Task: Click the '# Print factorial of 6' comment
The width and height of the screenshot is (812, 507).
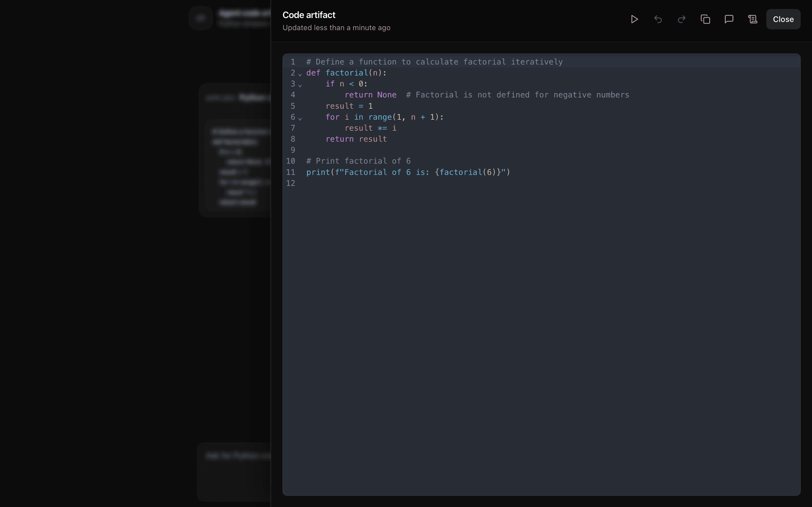Action: pos(358,161)
